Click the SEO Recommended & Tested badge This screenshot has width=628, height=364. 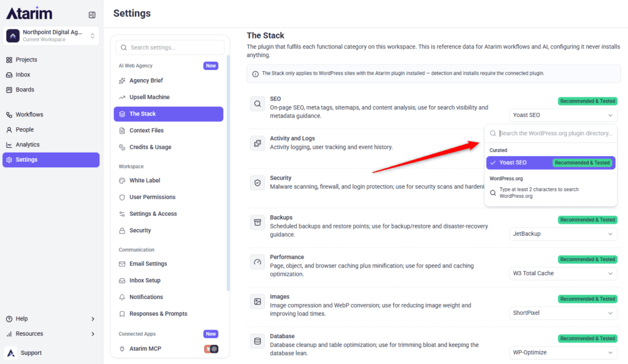coord(588,101)
